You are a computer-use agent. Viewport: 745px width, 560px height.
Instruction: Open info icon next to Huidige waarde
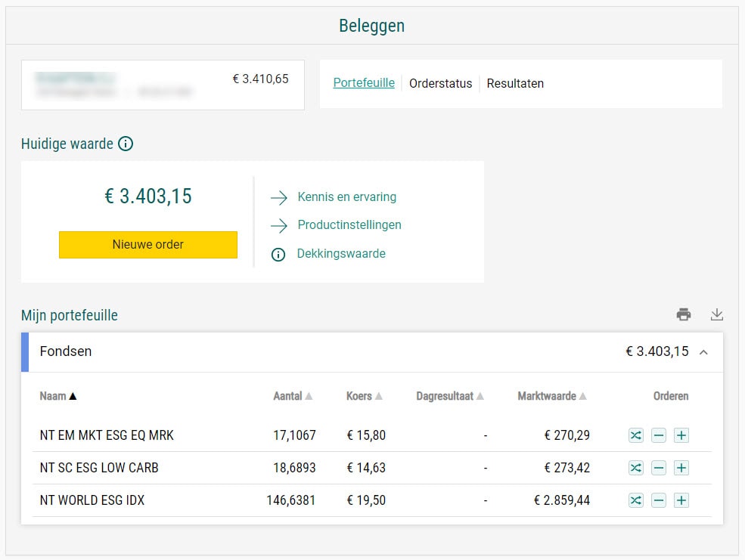pyautogui.click(x=126, y=144)
